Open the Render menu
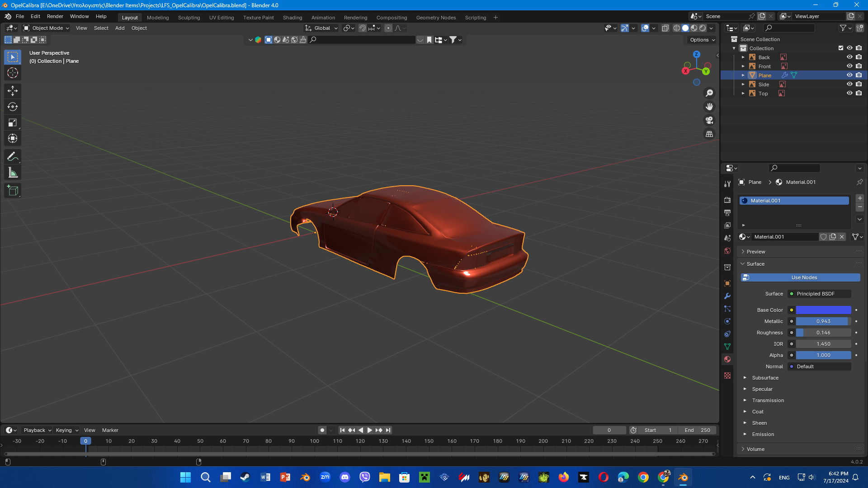 coord(55,16)
